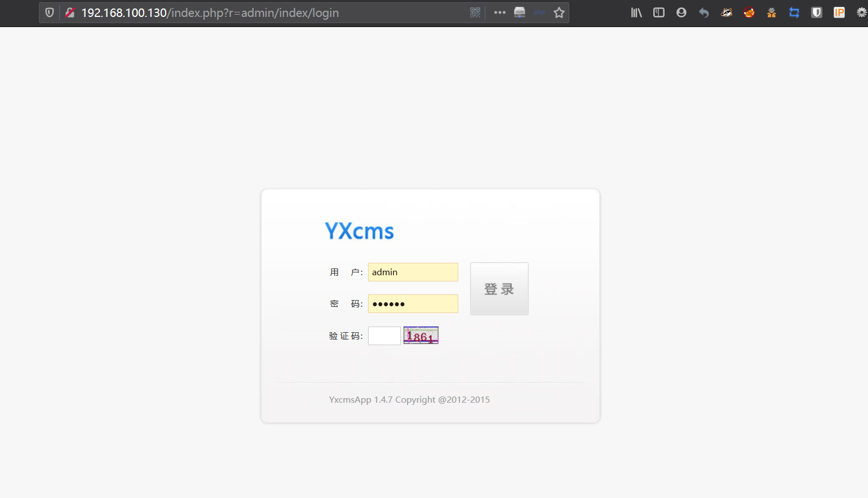Open the Bitwarden shield extension icon
The height and width of the screenshot is (498, 868).
816,12
